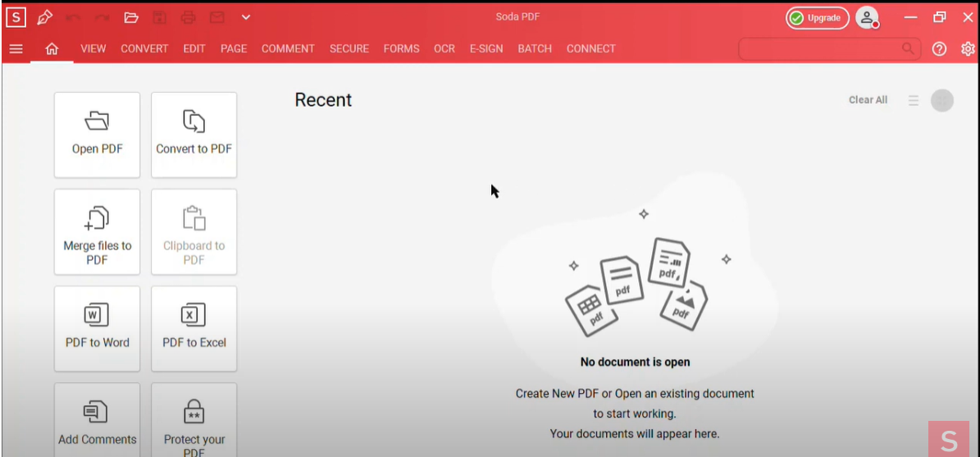Viewport: 980px width, 457px height.
Task: Click the 'No document is open' text
Action: pyautogui.click(x=635, y=362)
